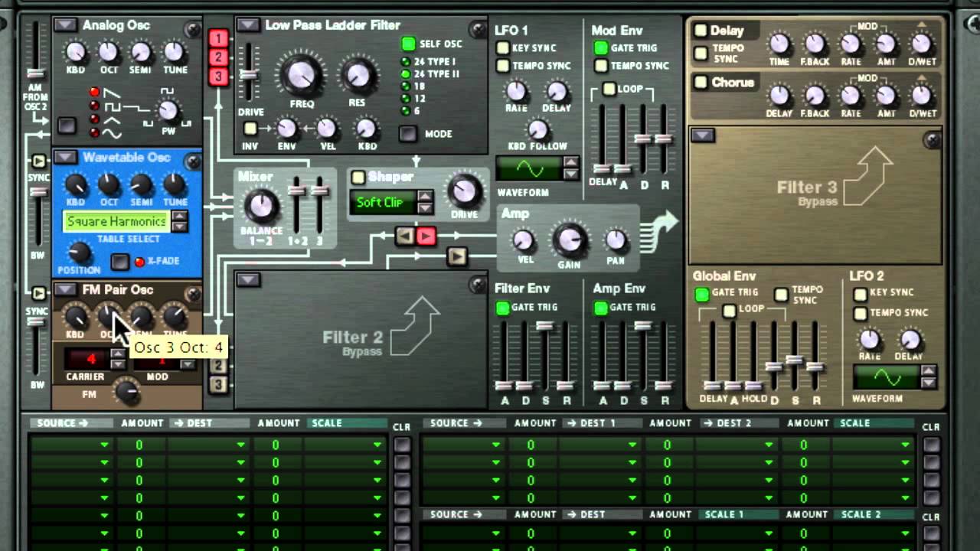Enable LFO 1 Key Sync
This screenshot has width=980, height=551.
(x=503, y=48)
